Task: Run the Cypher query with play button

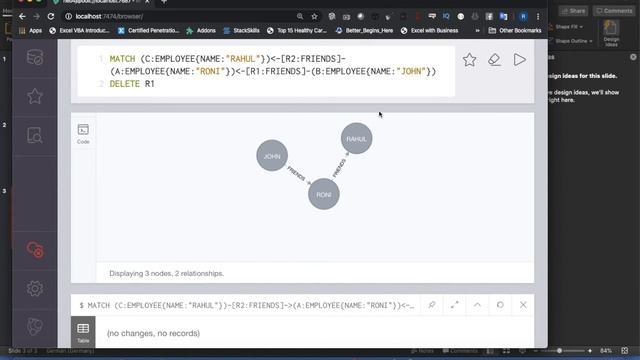Action: pyautogui.click(x=520, y=60)
